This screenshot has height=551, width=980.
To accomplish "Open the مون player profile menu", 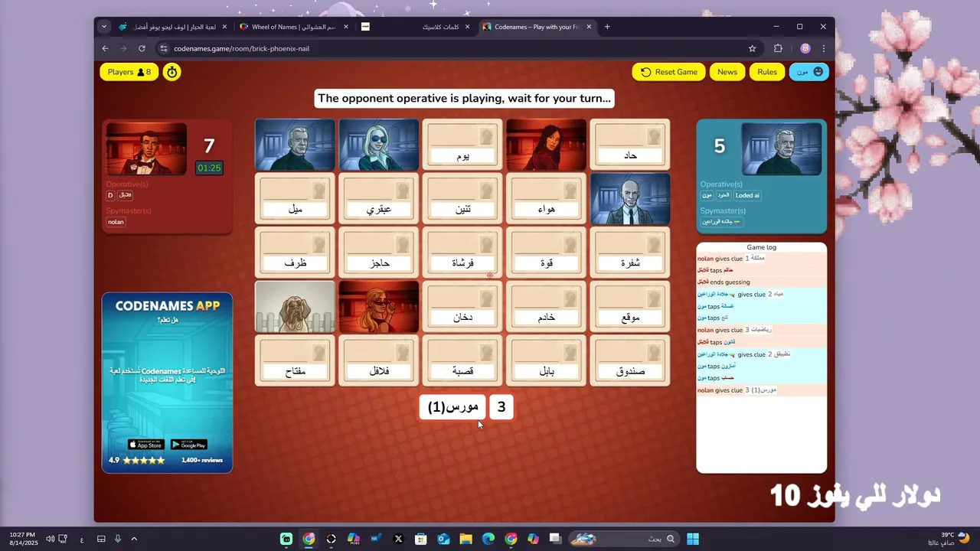I will [x=809, y=72].
